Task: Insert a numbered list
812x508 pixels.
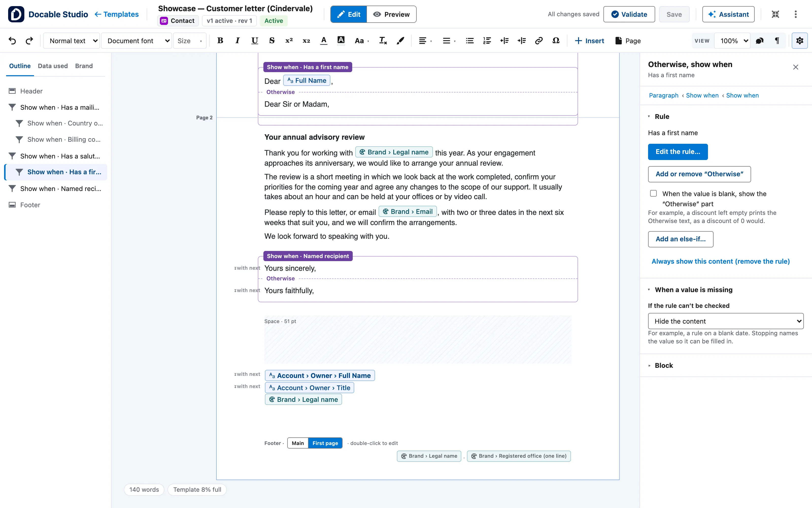Action: click(x=487, y=41)
